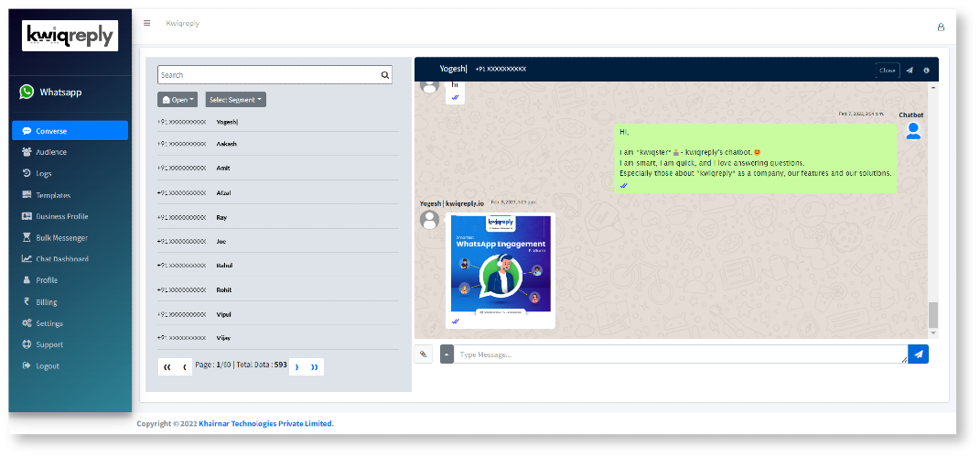This screenshot has width=980, height=458.
Task: Click the Type Message input box
Action: [681, 354]
